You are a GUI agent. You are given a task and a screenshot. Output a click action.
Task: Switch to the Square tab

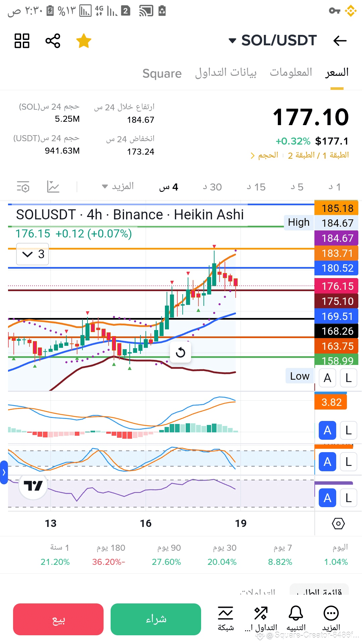(162, 73)
